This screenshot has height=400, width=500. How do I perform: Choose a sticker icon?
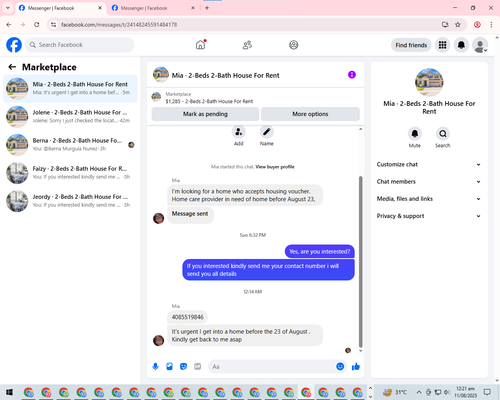(x=183, y=367)
